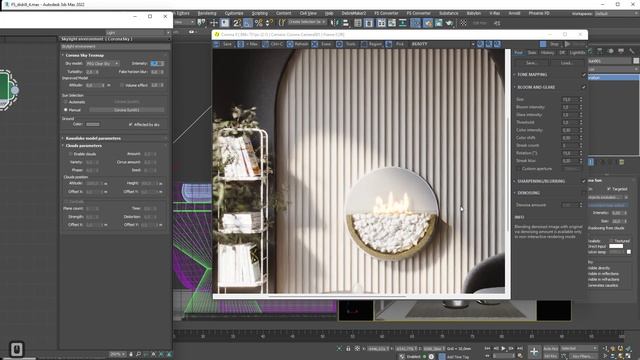Open the LightMix tab

click(577, 53)
